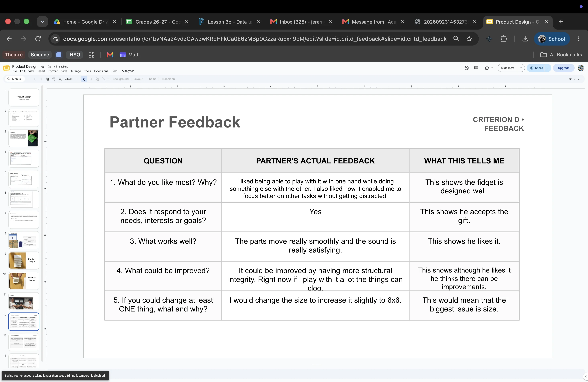Select the paint format roller tool

coord(54,79)
